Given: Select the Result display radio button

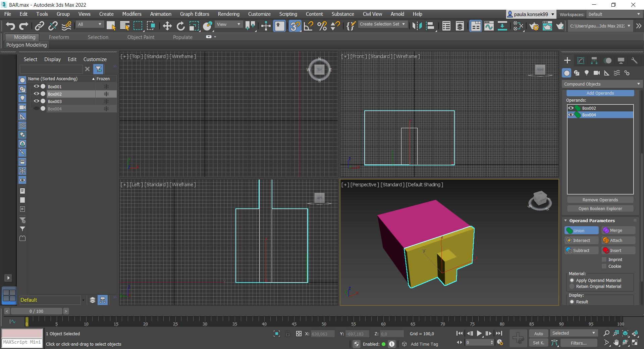Looking at the screenshot, I should click(572, 302).
